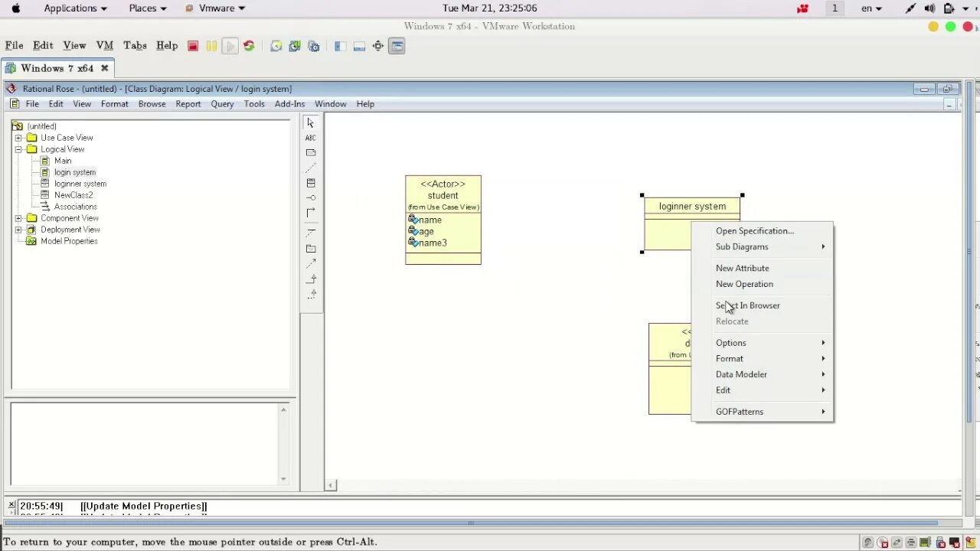Pick the Package tool in toolbox
This screenshot has width=980, height=551.
[310, 249]
